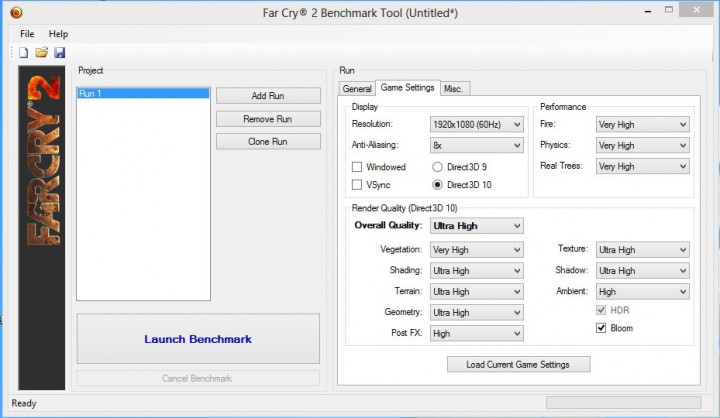The height and width of the screenshot is (418, 720).
Task: Click the Remove Run button
Action: (268, 119)
